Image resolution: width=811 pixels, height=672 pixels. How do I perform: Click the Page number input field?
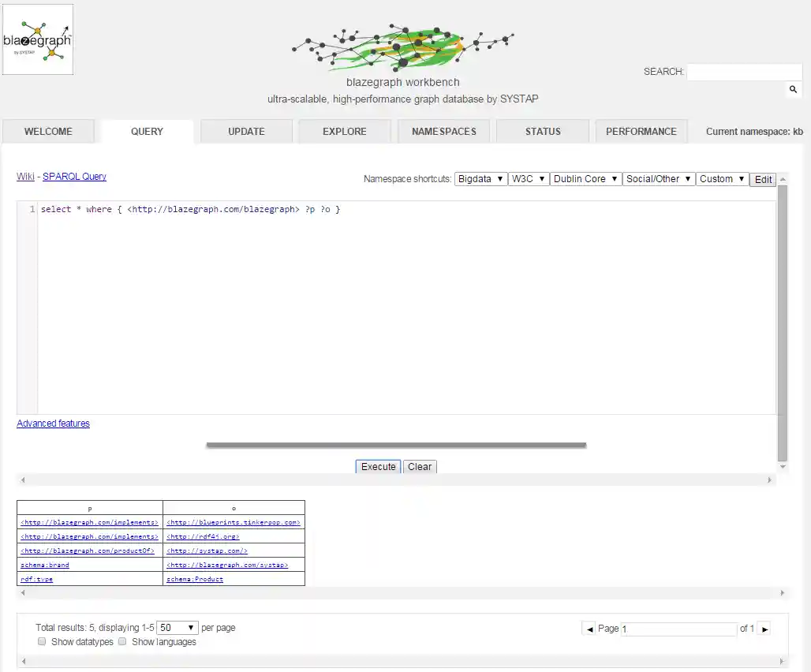(678, 629)
